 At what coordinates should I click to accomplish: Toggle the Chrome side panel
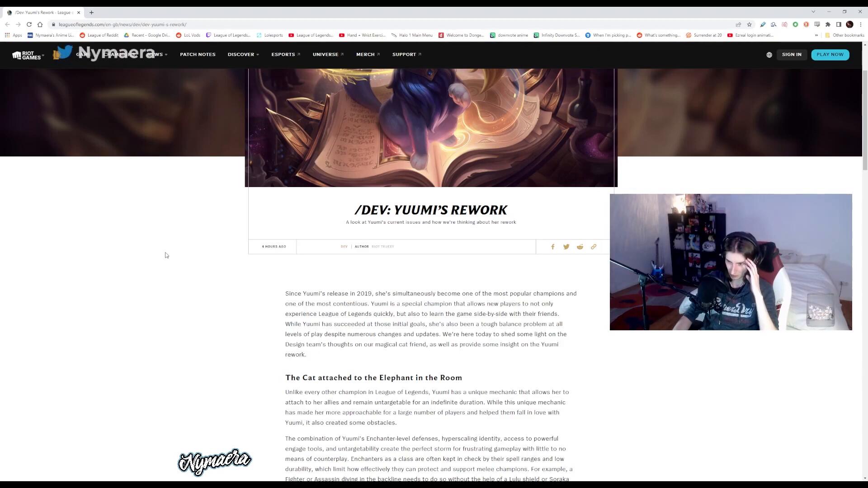839,24
